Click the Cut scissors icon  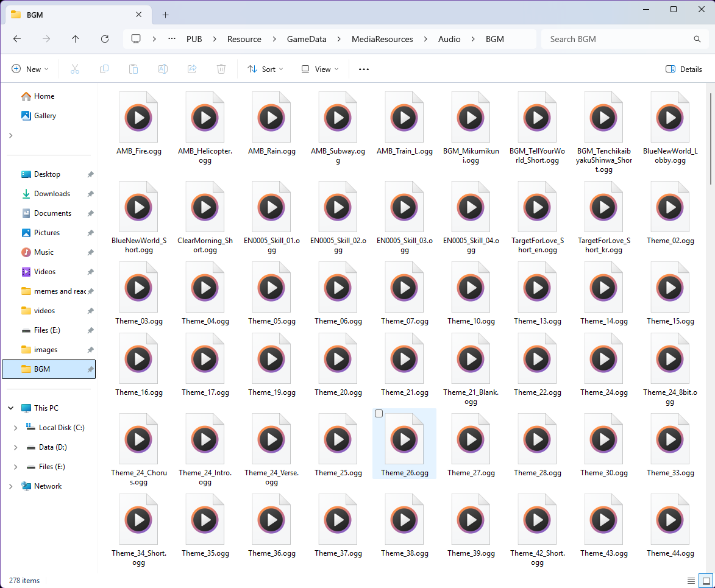[75, 69]
